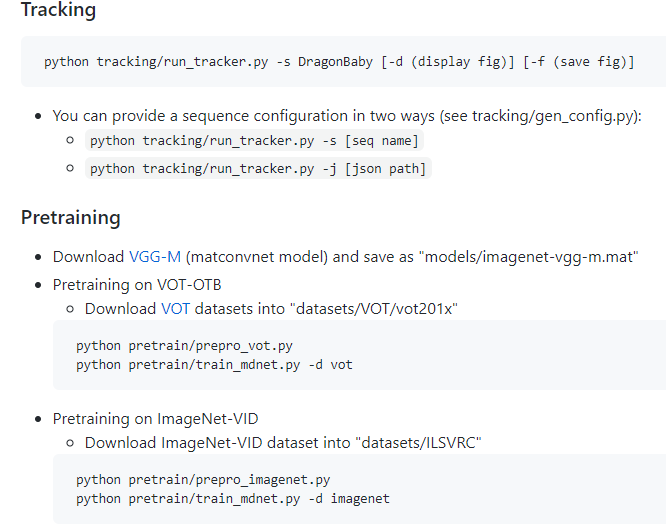This screenshot has height=525, width=666.
Task: Click the Pretraining section heading
Action: coord(70,217)
